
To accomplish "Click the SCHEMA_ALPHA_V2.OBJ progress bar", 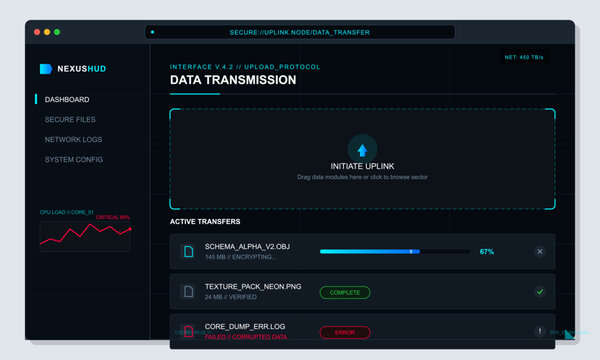I will point(395,252).
